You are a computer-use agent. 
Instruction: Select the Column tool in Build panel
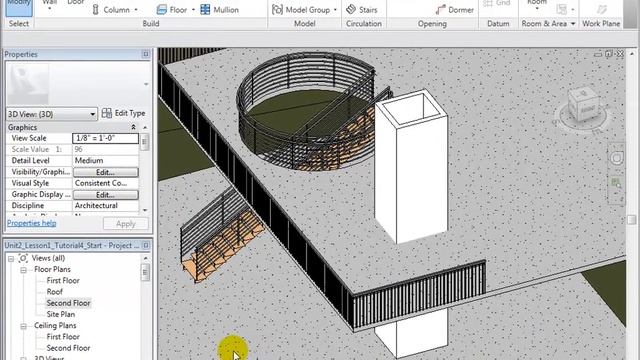tap(111, 9)
